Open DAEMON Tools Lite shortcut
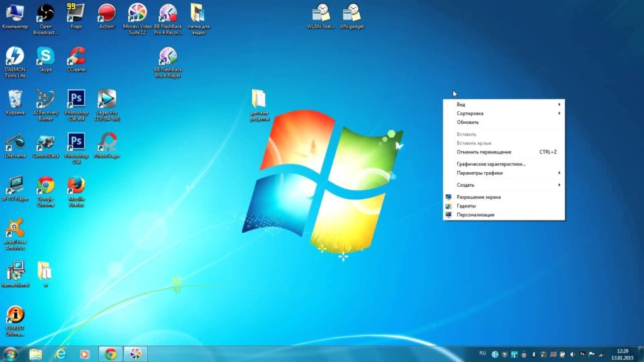The width and height of the screenshot is (644, 362). [14, 57]
